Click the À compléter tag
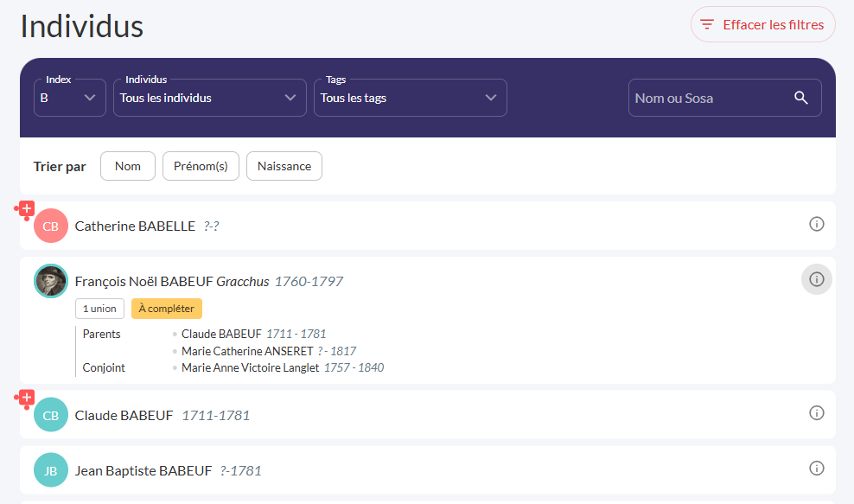The width and height of the screenshot is (854, 504). point(167,309)
